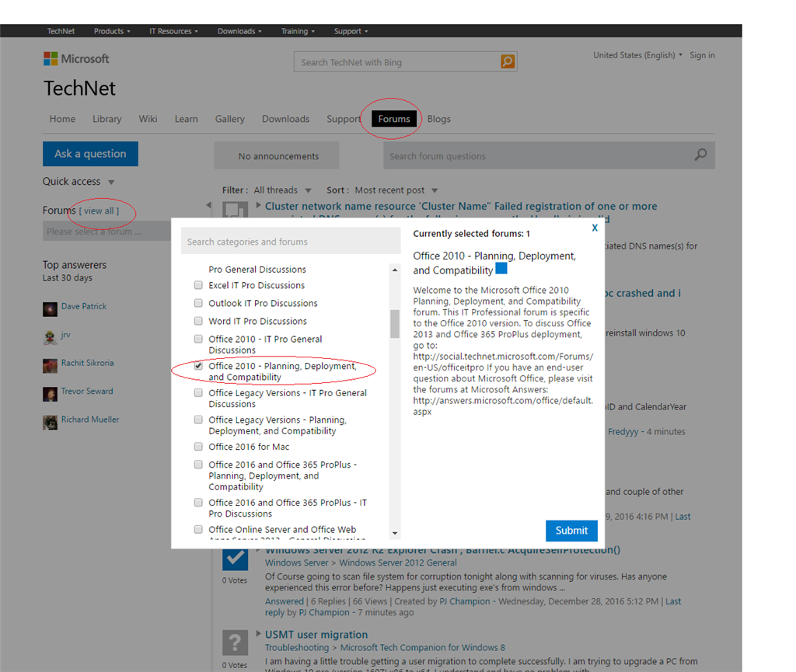Open the Forums tab
796x672 pixels.
coord(394,119)
